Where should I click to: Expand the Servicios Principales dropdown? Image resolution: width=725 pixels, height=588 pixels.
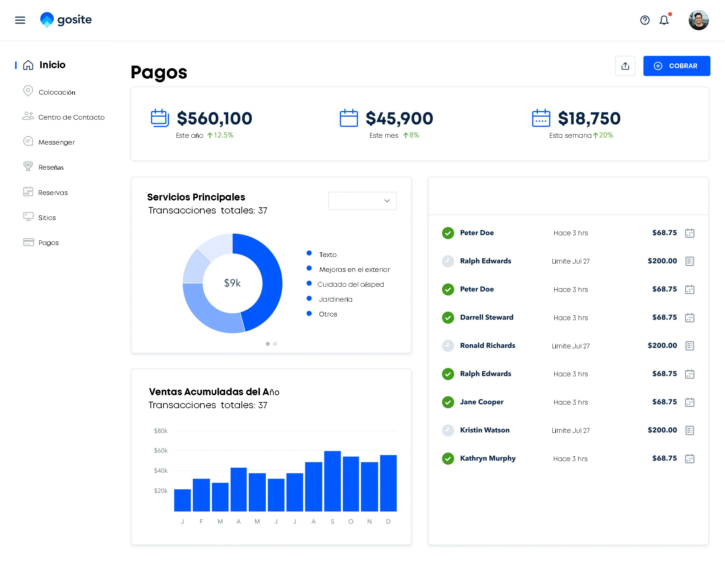(362, 201)
